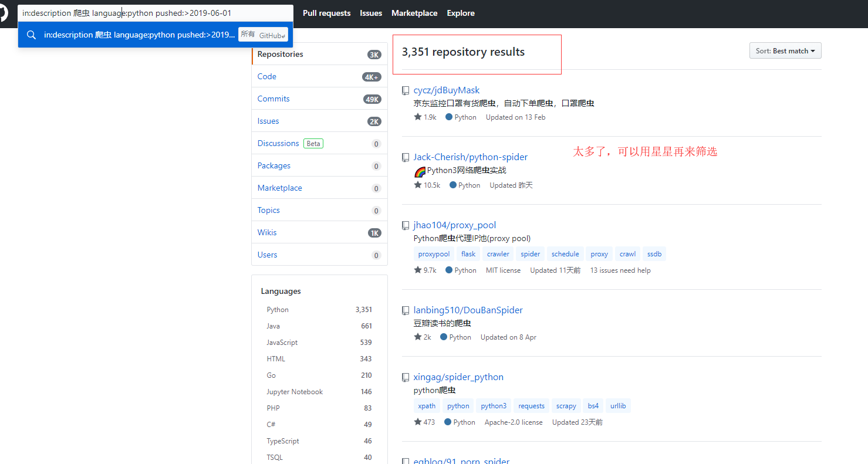The width and height of the screenshot is (868, 464).
Task: Select the in:description search suggestion row
Action: click(156, 35)
